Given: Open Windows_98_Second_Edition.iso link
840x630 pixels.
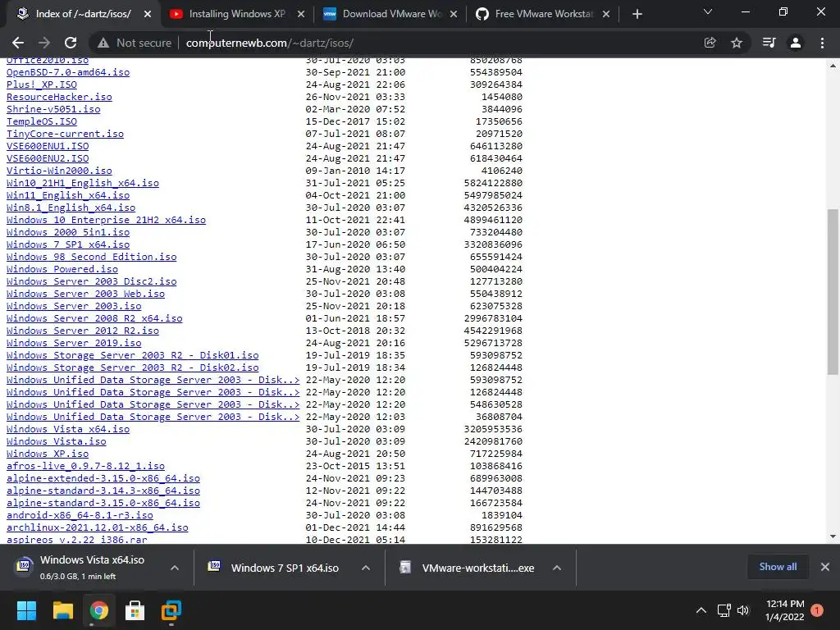Looking at the screenshot, I should (92, 257).
